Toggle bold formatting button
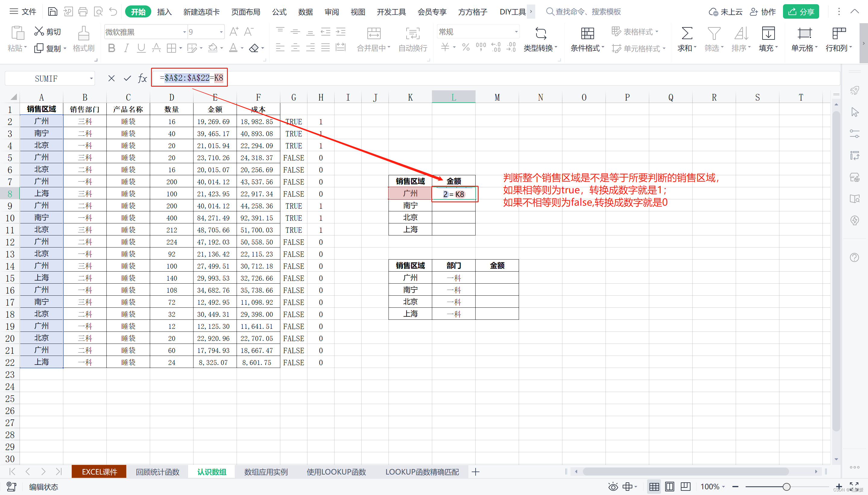This screenshot has height=495, width=868. pyautogui.click(x=111, y=48)
